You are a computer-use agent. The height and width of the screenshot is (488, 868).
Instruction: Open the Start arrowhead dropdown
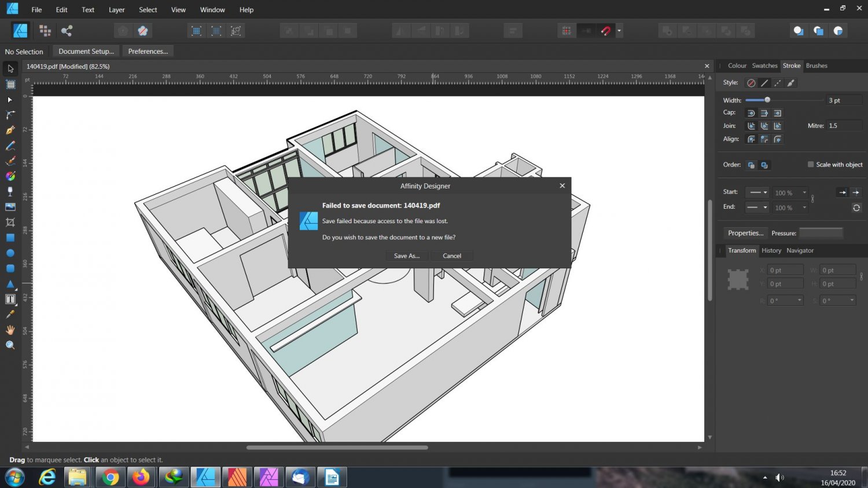(x=765, y=192)
